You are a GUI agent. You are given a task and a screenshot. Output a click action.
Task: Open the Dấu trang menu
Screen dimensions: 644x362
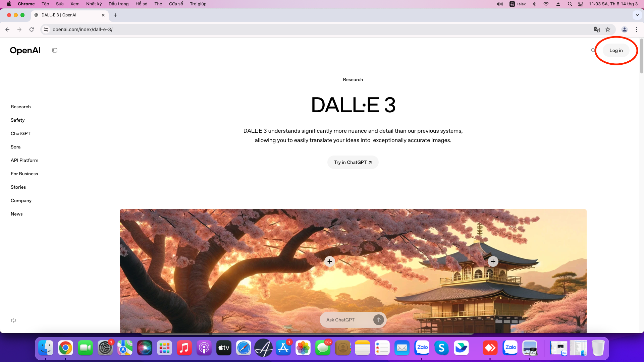[118, 4]
